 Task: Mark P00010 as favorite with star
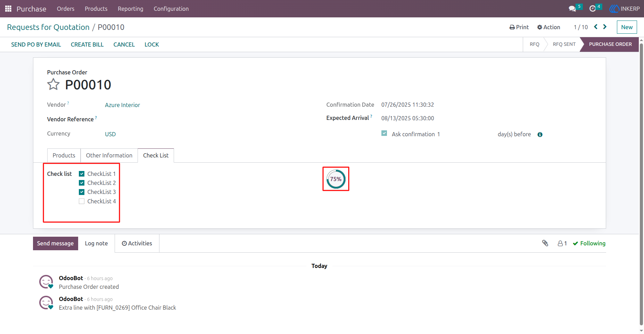[x=53, y=84]
